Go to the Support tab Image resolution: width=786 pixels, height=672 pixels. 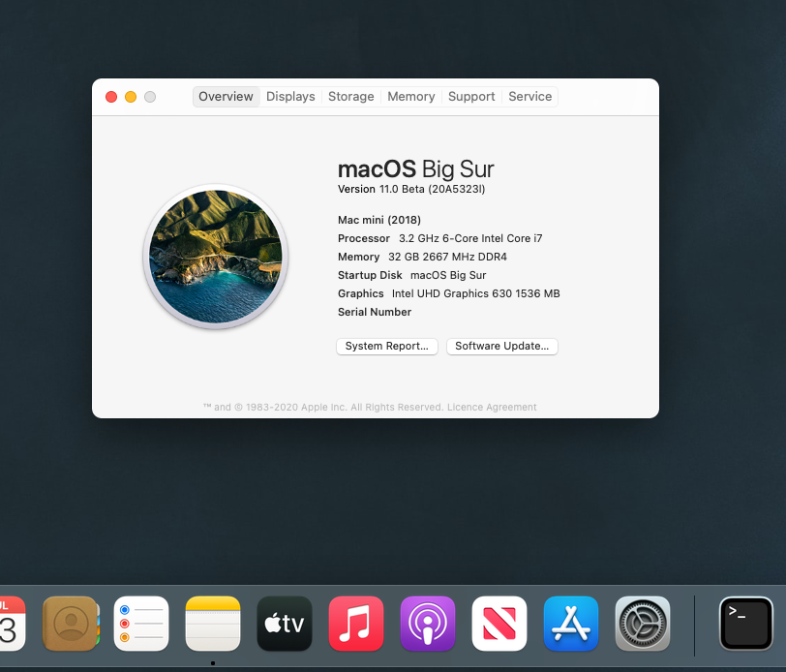tap(471, 96)
